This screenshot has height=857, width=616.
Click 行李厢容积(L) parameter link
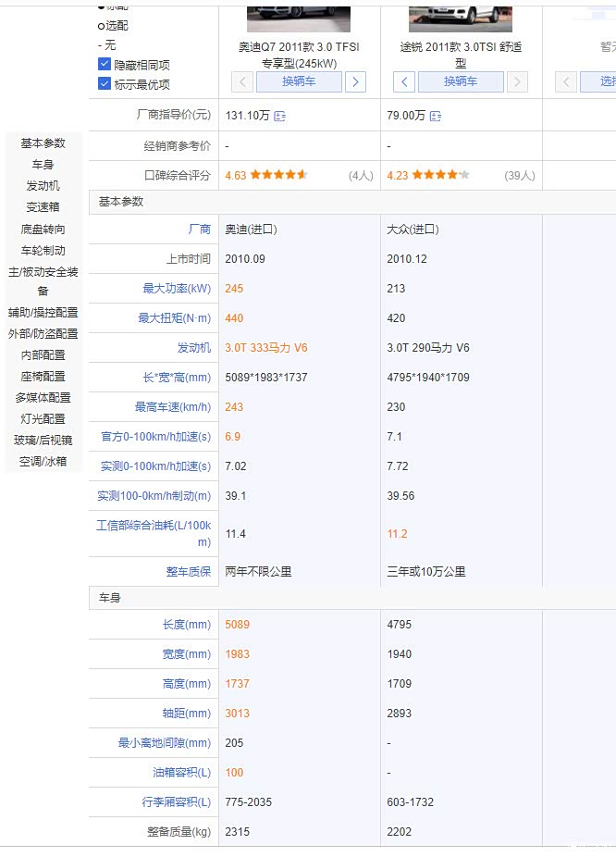pyautogui.click(x=177, y=802)
